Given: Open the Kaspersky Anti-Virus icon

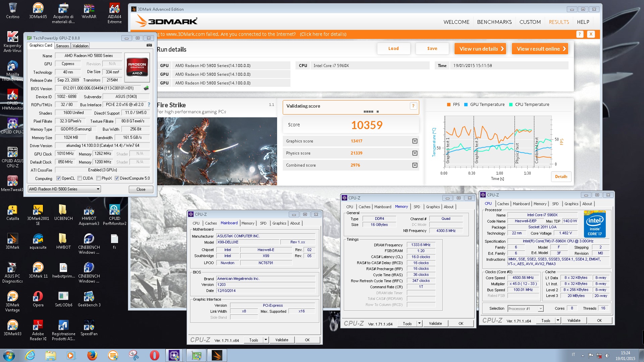Looking at the screenshot, I should [12, 42].
